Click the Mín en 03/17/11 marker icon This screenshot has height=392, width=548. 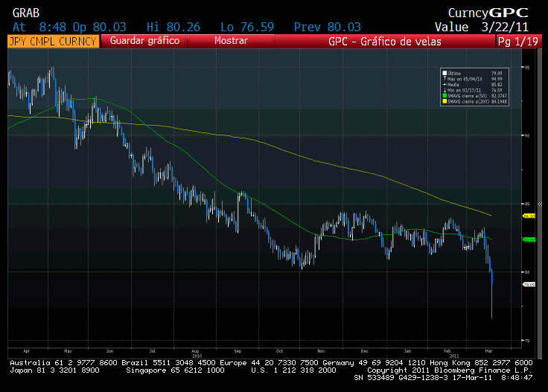point(445,90)
